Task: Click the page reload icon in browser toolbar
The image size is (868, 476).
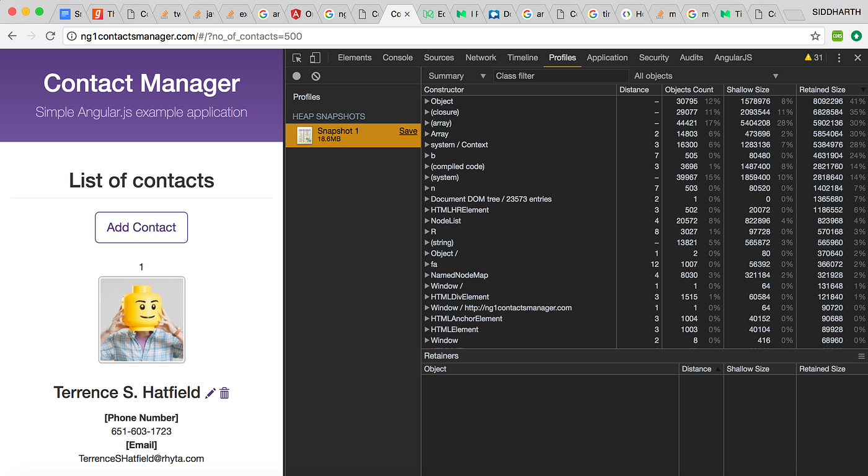Action: [50, 35]
